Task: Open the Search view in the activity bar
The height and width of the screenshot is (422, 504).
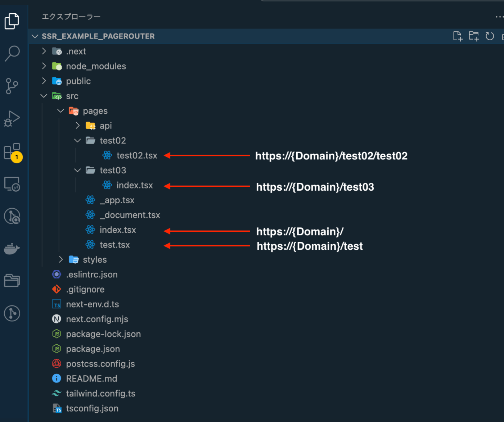Action: coord(12,53)
